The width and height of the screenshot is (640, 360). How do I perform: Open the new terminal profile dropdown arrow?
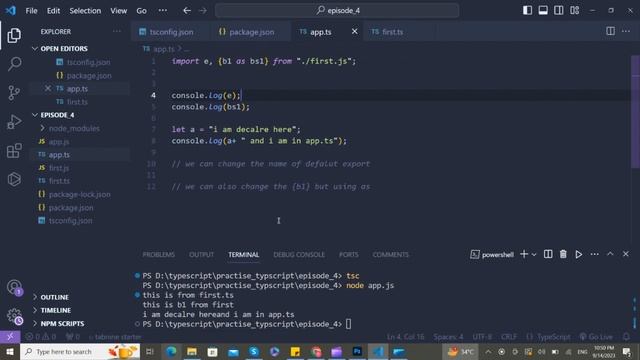coord(534,254)
